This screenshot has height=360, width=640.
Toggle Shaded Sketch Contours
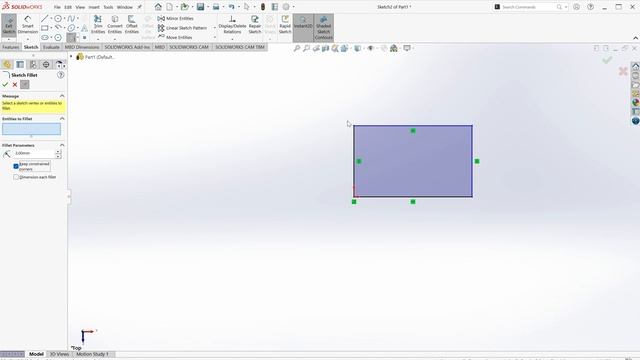(x=323, y=27)
